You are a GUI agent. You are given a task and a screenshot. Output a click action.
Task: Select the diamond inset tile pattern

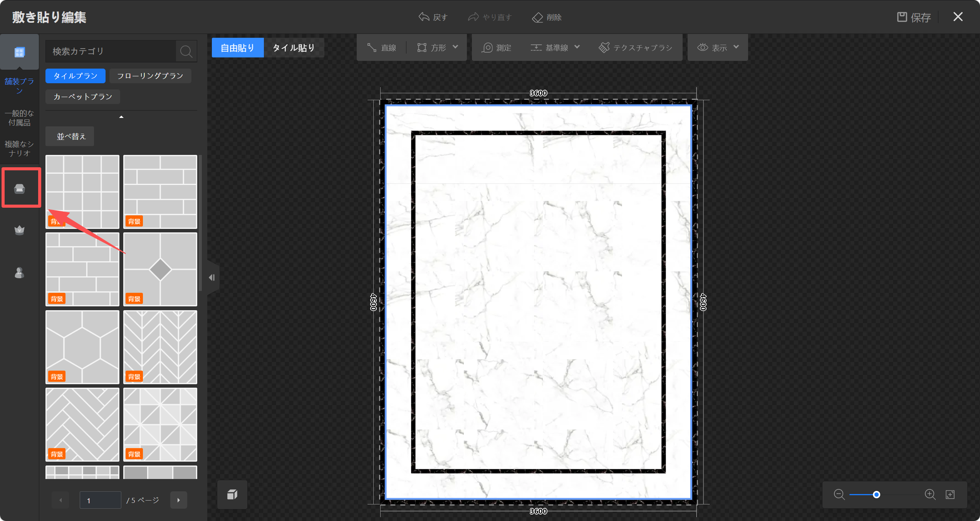click(x=160, y=269)
